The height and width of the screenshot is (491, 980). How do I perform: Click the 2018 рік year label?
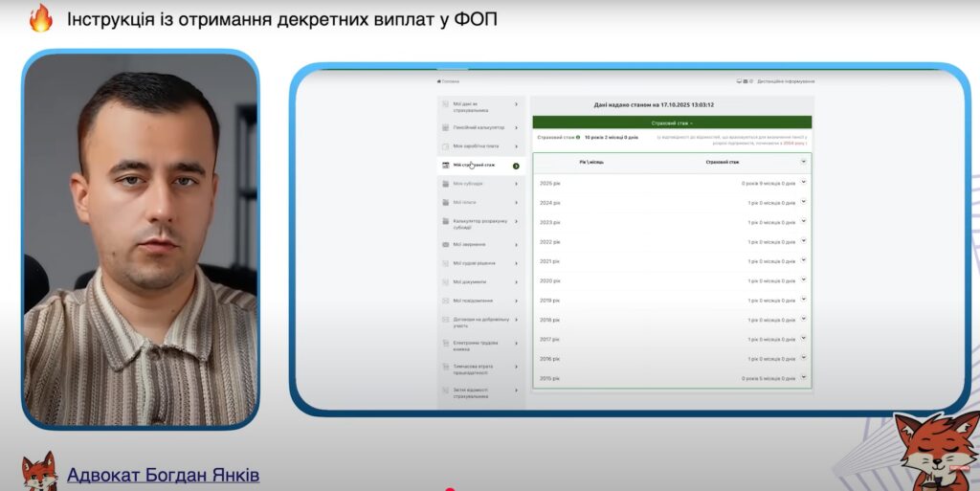550,320
